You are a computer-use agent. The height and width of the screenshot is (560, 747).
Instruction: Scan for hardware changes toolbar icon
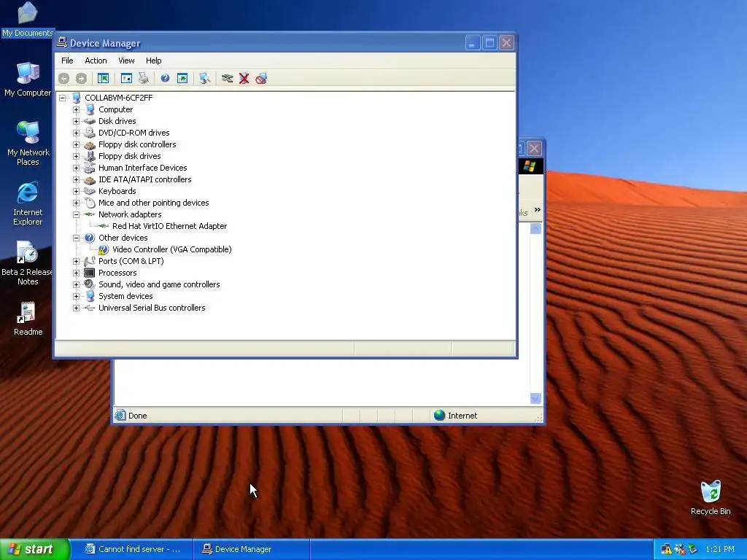coord(205,78)
